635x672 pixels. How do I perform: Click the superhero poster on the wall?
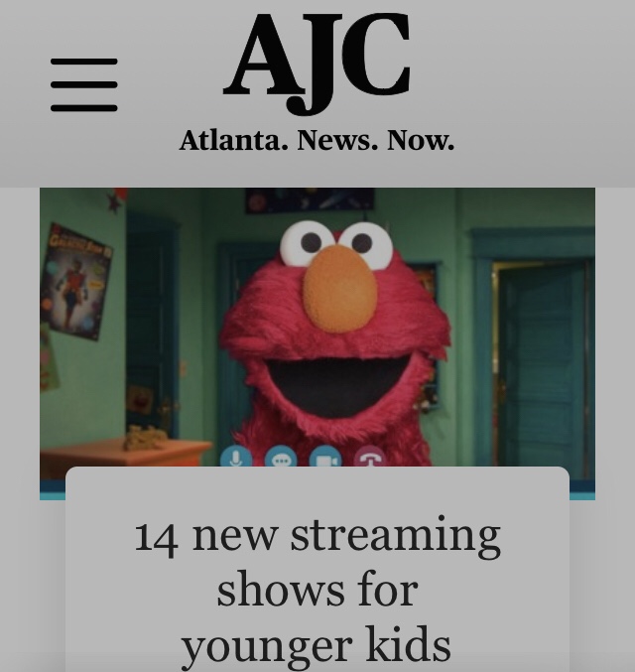(x=75, y=282)
